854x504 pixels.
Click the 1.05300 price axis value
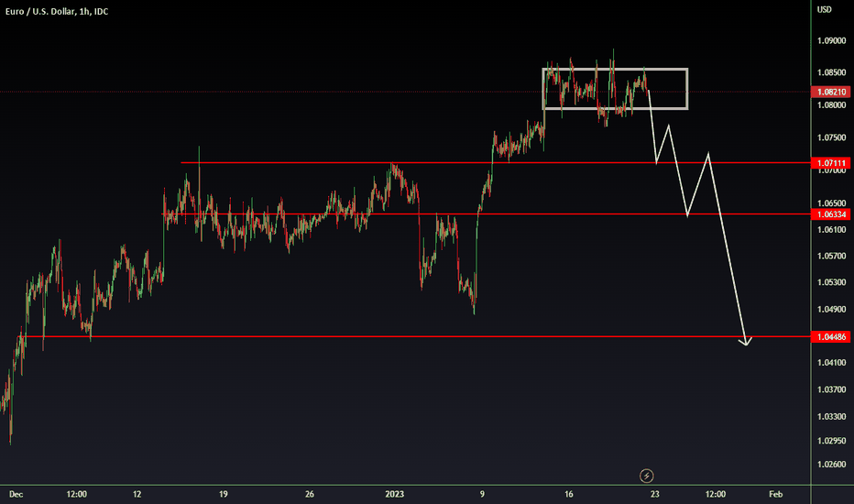pyautogui.click(x=832, y=283)
